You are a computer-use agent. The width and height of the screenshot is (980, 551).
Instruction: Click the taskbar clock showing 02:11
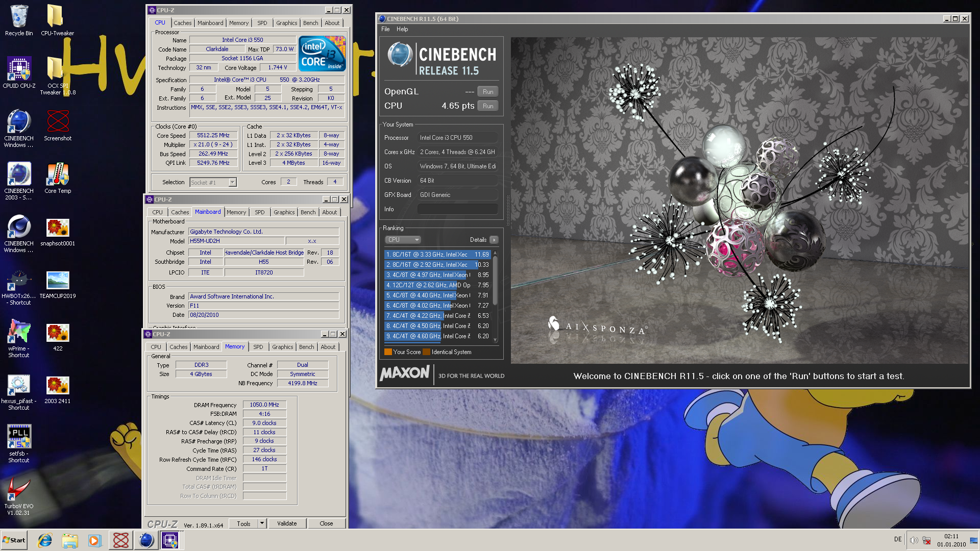click(x=951, y=540)
